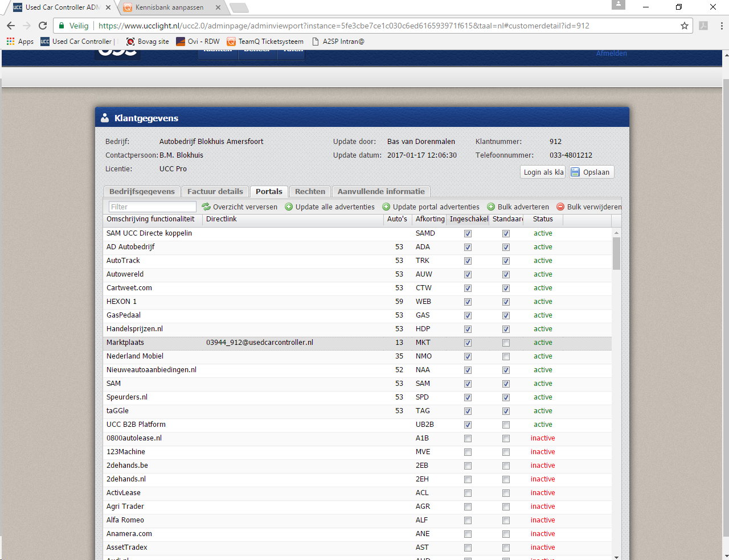
Task: Click the Afmelden link
Action: pyautogui.click(x=612, y=53)
